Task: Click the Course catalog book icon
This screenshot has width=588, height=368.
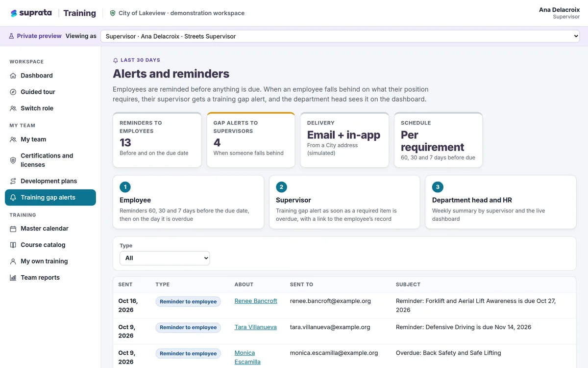Action: tap(13, 245)
